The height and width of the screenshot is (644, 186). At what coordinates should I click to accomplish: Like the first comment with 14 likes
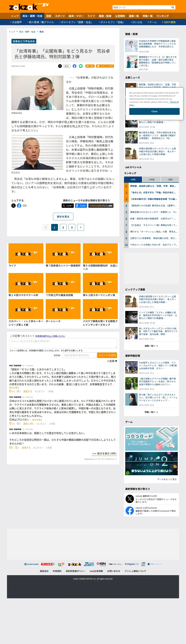12,391
